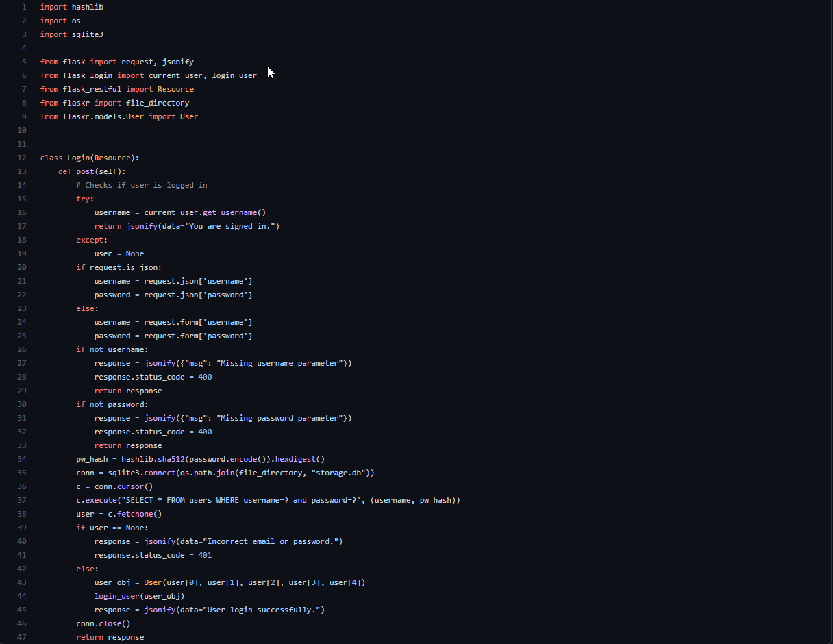The height and width of the screenshot is (644, 833).
Task: Click line number 47 in the gutter
Action: coord(22,637)
